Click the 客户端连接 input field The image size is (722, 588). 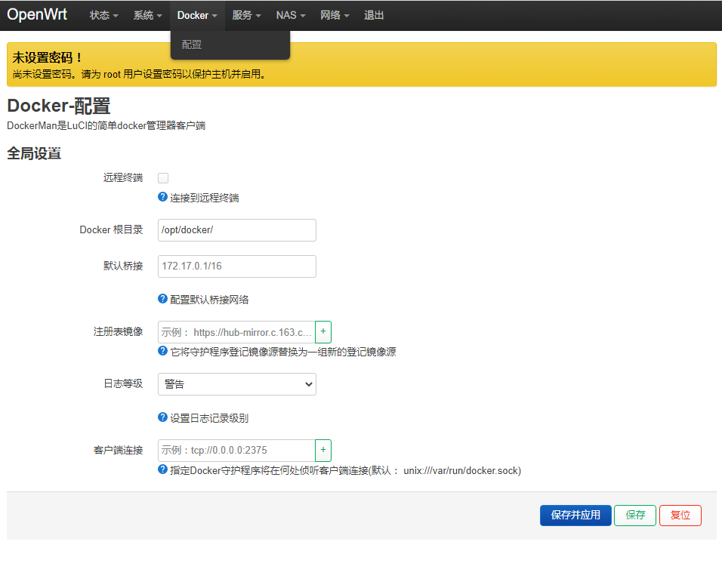(x=236, y=451)
